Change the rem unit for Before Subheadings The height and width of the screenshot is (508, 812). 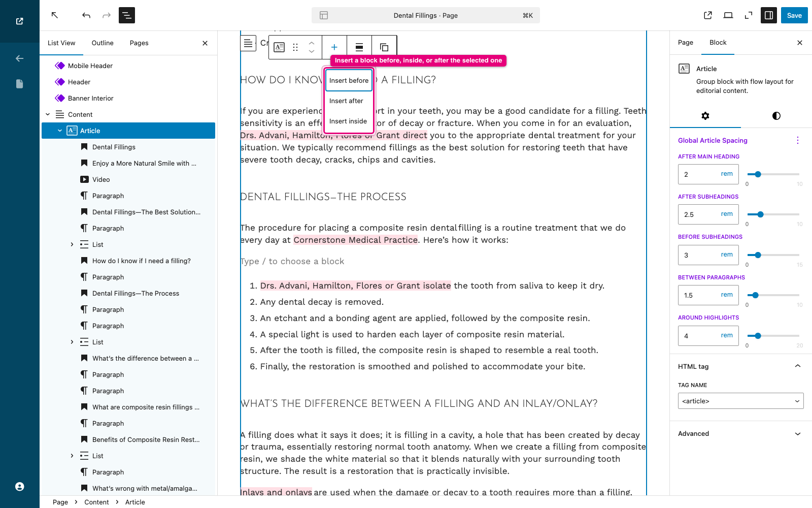point(727,255)
